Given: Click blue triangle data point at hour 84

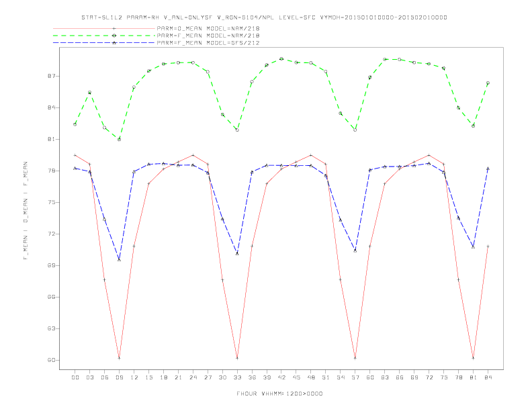Looking at the screenshot, I should coord(488,168).
